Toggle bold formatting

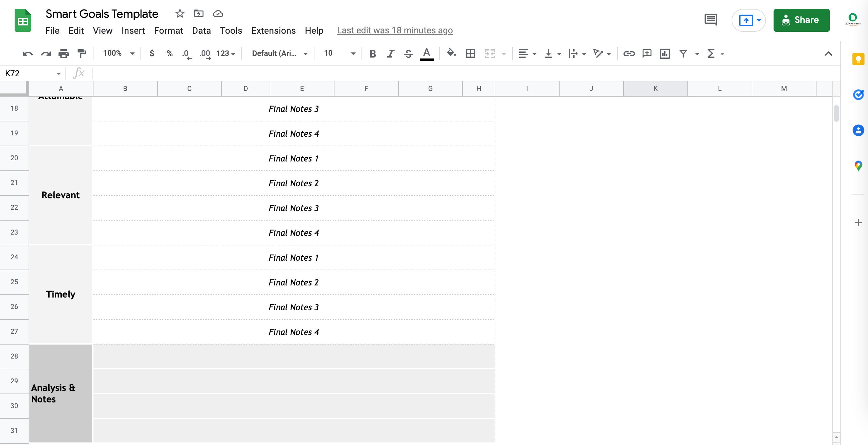click(x=372, y=53)
